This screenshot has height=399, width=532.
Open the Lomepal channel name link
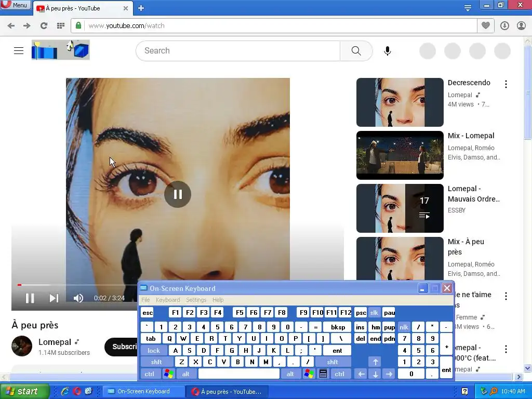click(x=55, y=342)
